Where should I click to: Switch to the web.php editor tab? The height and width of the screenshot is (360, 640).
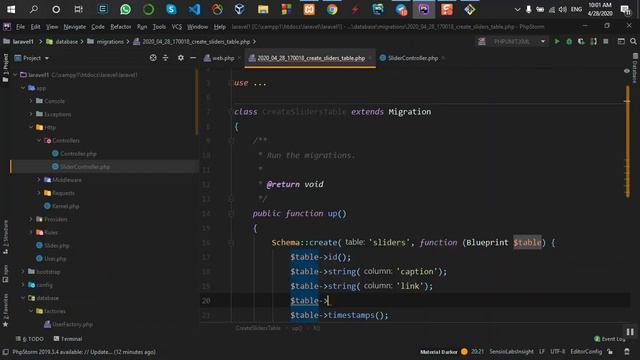[223, 58]
